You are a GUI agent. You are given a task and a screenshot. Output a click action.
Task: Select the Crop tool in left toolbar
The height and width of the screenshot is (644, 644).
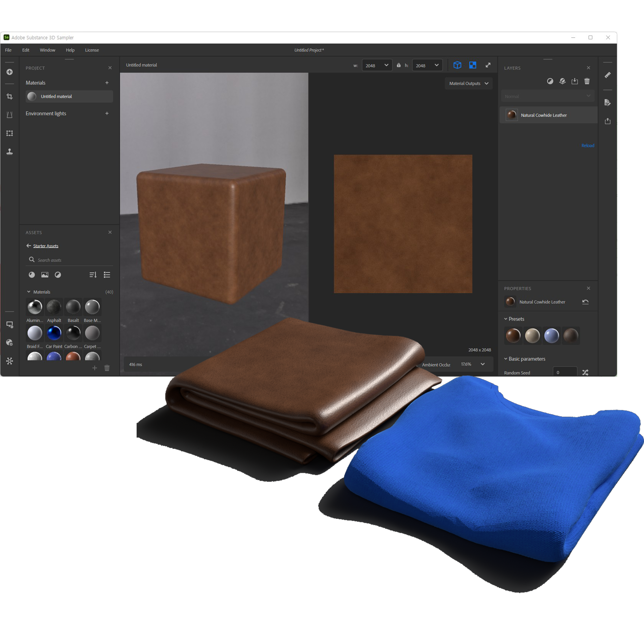[10, 96]
